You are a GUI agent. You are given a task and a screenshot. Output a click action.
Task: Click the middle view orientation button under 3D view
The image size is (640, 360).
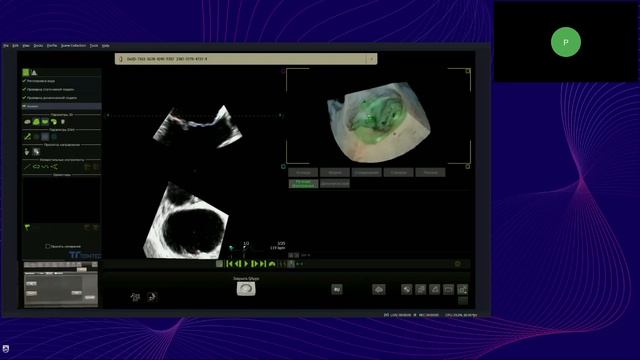367,173
